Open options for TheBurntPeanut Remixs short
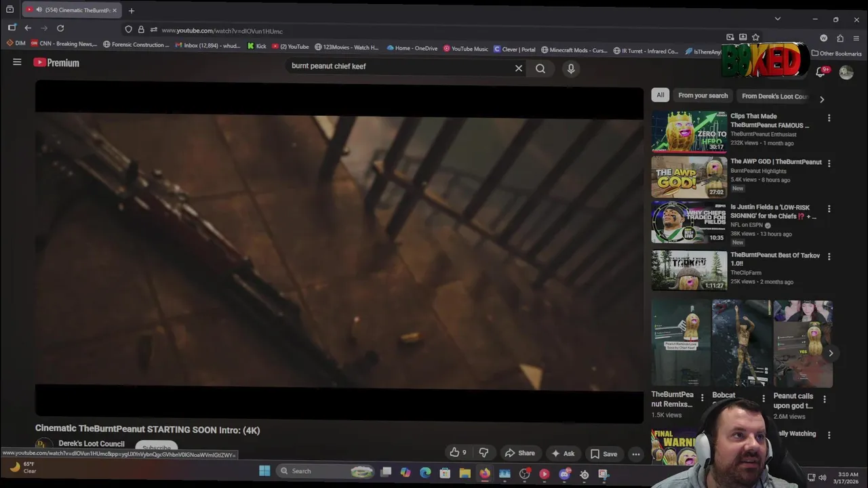 (x=703, y=398)
